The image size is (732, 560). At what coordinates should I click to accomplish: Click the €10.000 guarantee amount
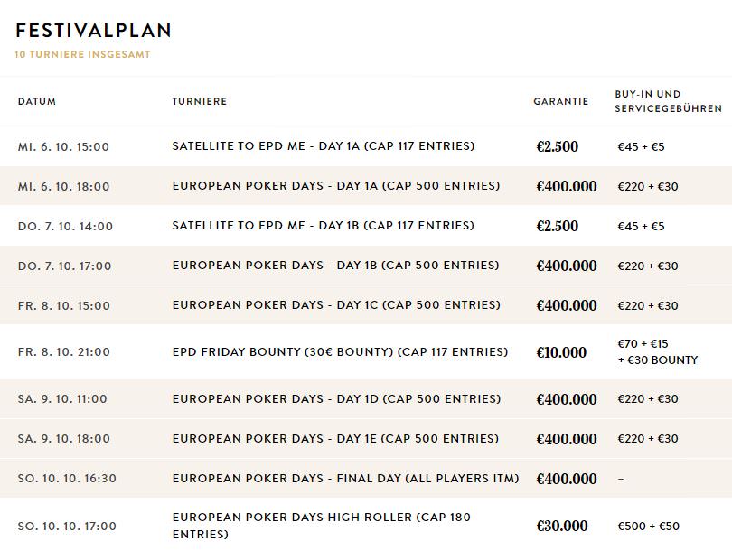(561, 352)
